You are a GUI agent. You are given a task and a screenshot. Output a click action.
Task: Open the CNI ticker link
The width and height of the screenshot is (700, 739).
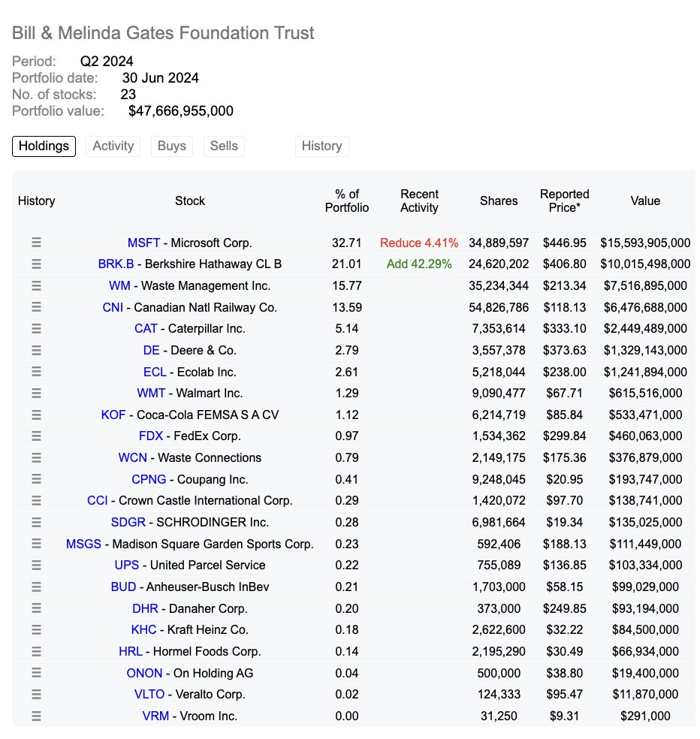(113, 307)
